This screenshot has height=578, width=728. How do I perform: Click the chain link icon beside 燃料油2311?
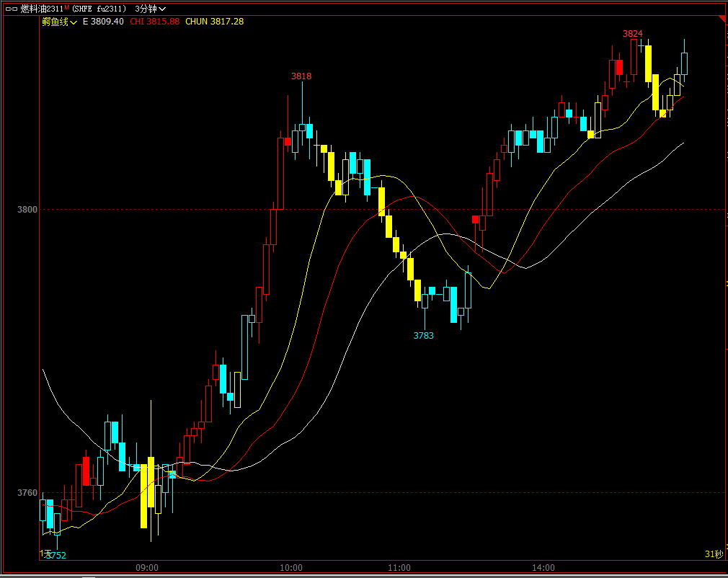pyautogui.click(x=11, y=9)
